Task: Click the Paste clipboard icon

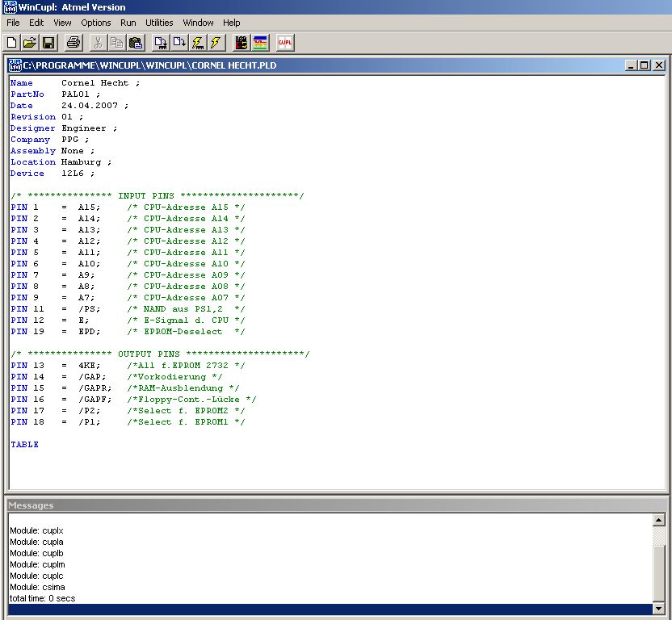Action: [x=135, y=42]
